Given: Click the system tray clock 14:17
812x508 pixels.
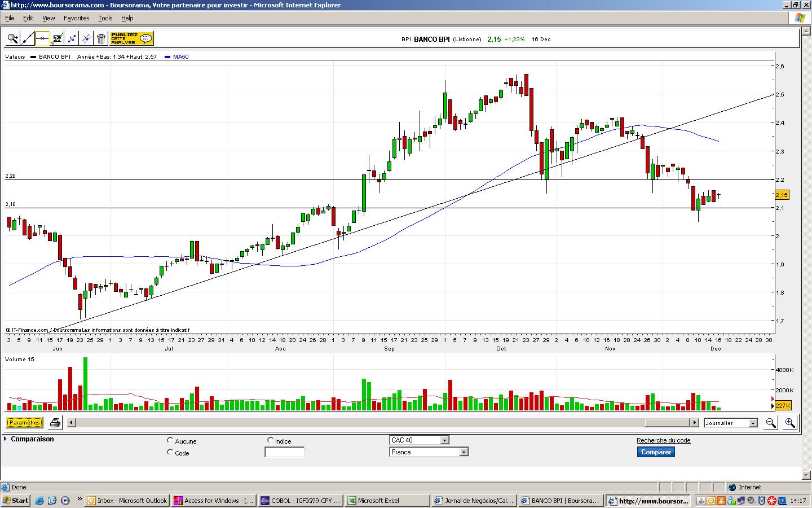Looking at the screenshot, I should 798,500.
